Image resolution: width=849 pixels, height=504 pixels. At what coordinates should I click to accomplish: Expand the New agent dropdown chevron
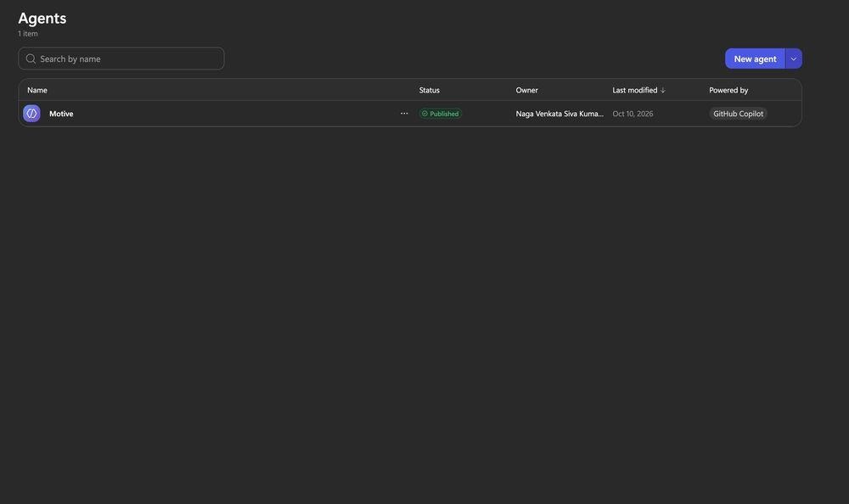coord(793,59)
